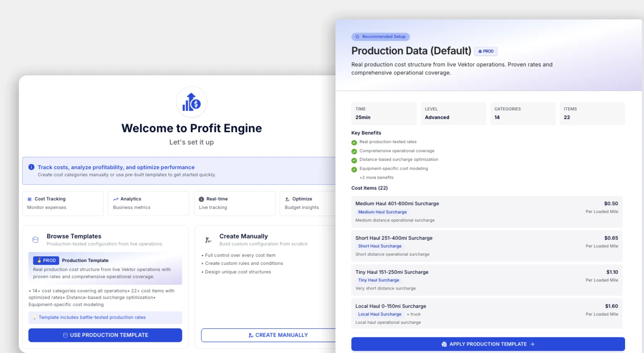This screenshot has height=353, width=644.
Task: Click the Analytics trend line icon
Action: [116, 199]
